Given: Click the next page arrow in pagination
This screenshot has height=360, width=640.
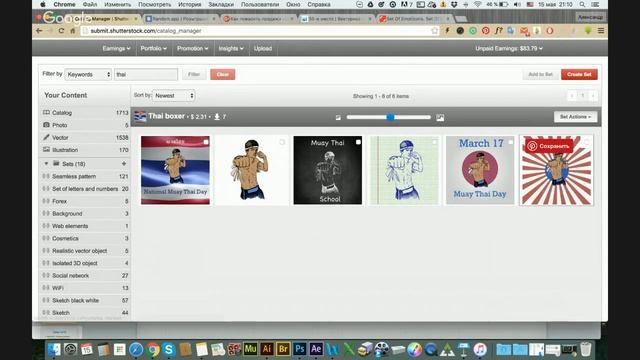Looking at the screenshot, I should [x=593, y=96].
